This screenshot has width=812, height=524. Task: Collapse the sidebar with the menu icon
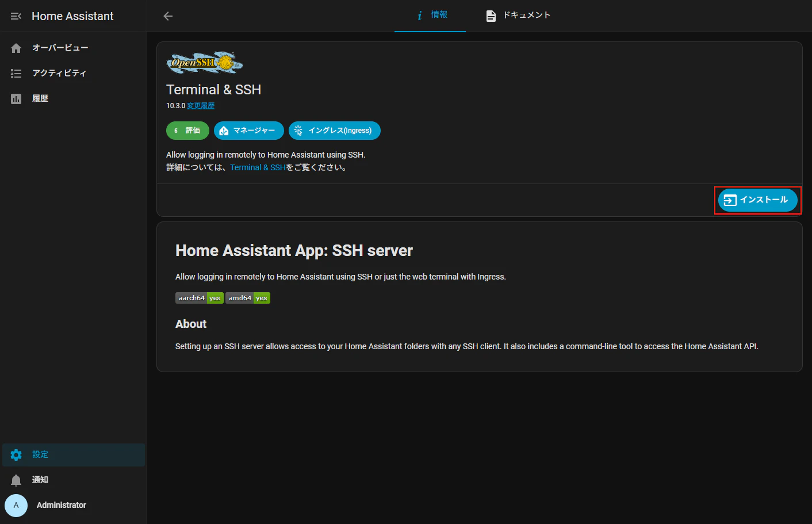(x=16, y=16)
